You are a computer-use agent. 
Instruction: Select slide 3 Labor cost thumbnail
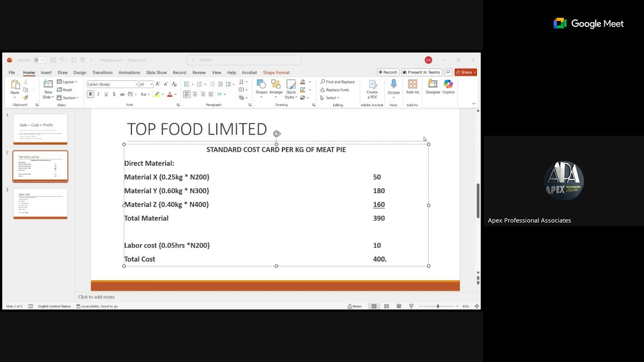pos(40,204)
